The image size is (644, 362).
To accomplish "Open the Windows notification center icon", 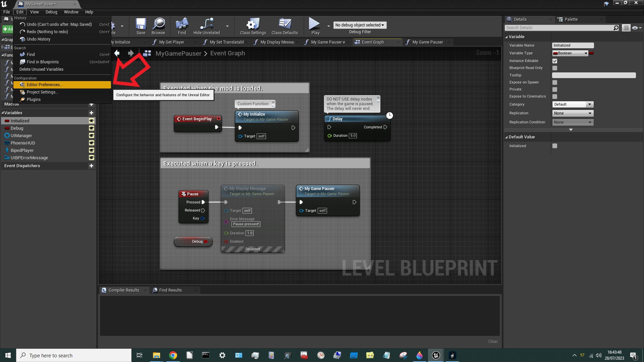I will (633, 355).
